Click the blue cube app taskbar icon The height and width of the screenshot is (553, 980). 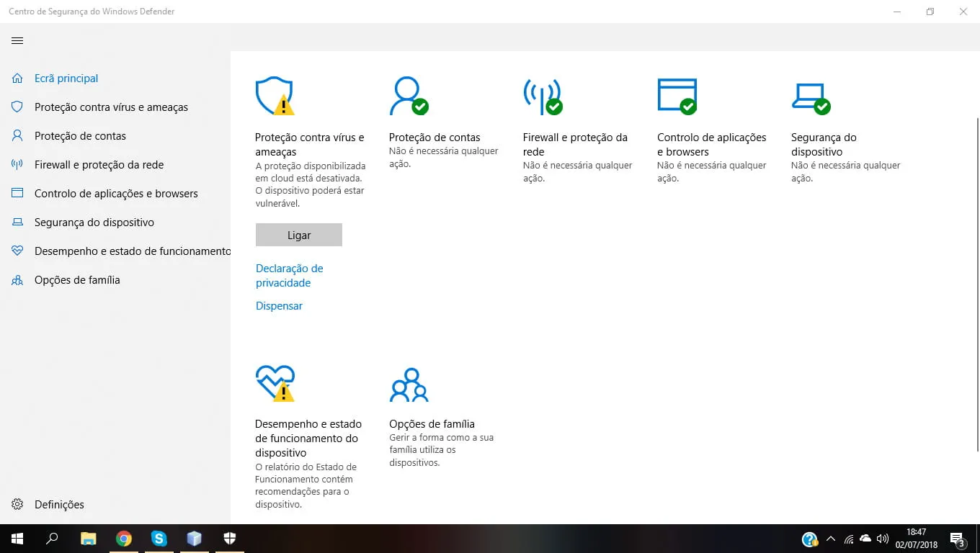tap(194, 539)
